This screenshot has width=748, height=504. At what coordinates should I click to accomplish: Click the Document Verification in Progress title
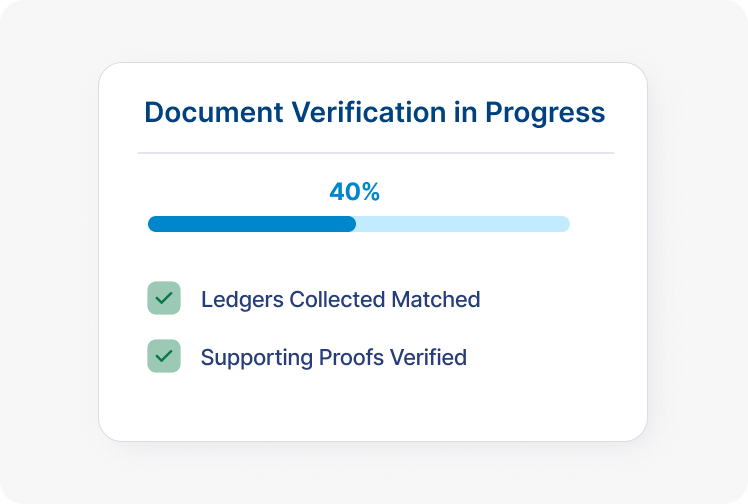tap(374, 112)
